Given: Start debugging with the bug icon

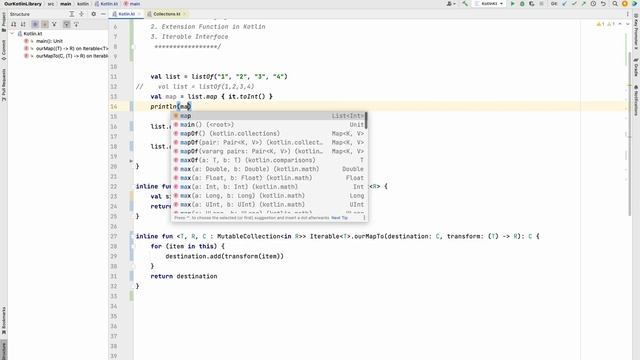Looking at the screenshot, I should click(522, 4).
